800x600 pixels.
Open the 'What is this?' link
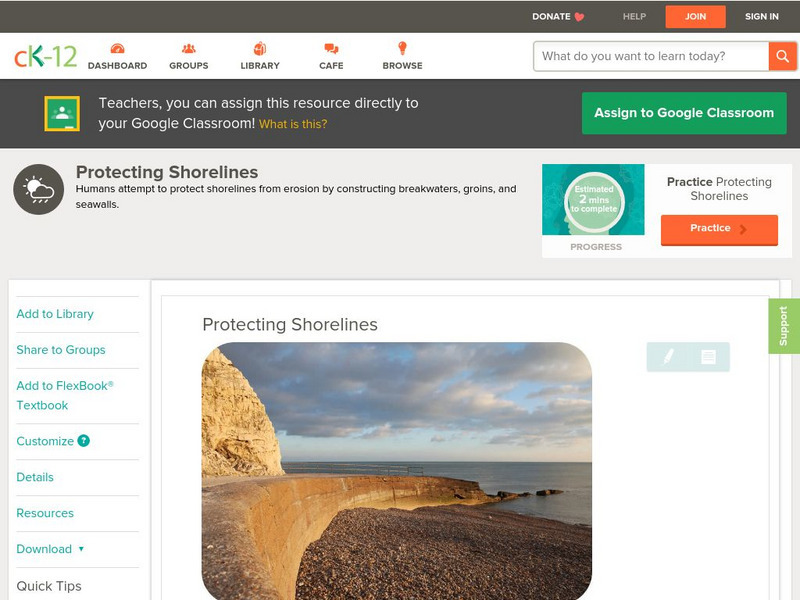click(x=293, y=124)
